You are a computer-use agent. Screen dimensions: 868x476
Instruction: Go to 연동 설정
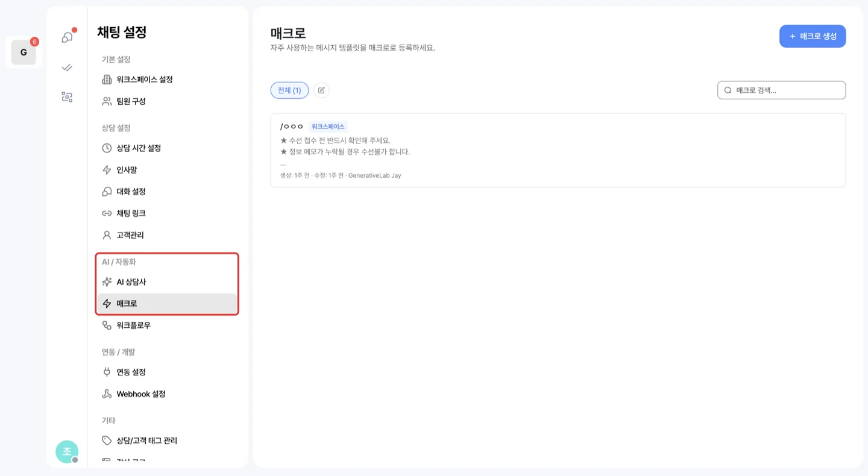tap(167, 372)
